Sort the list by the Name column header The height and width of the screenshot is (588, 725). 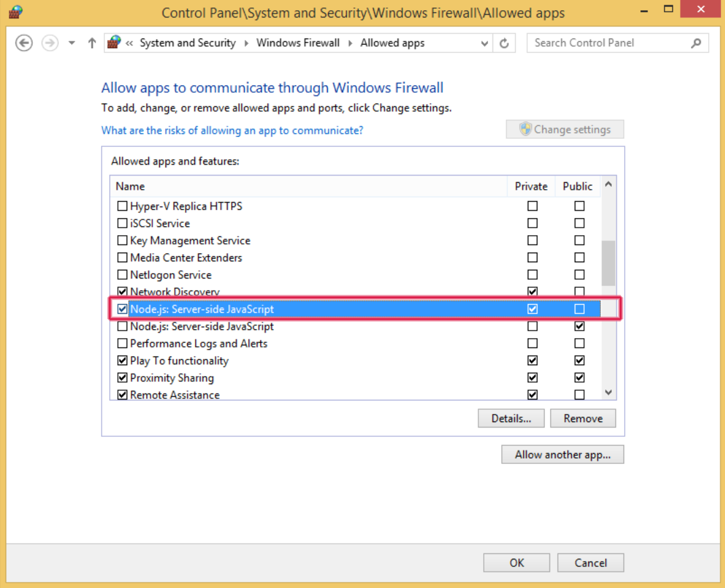(308, 186)
